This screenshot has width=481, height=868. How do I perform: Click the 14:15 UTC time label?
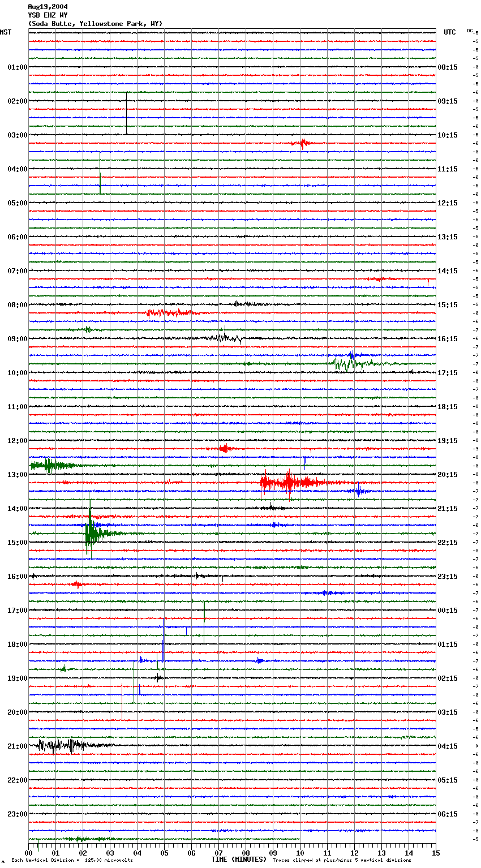(448, 271)
